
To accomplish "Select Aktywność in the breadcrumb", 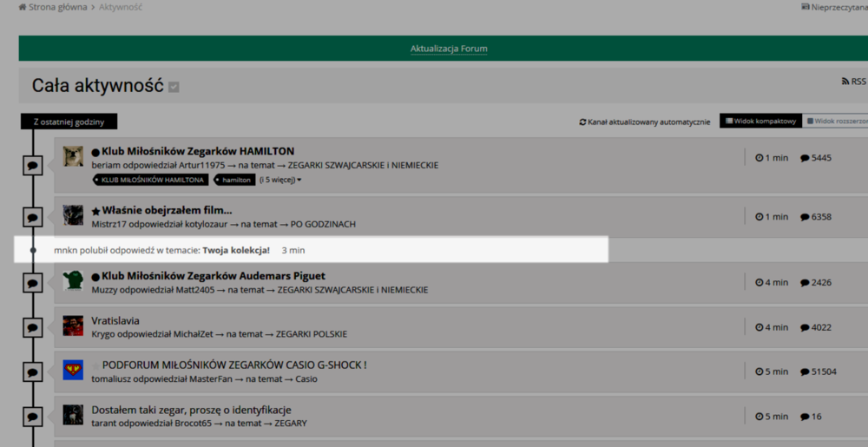I will click(121, 7).
